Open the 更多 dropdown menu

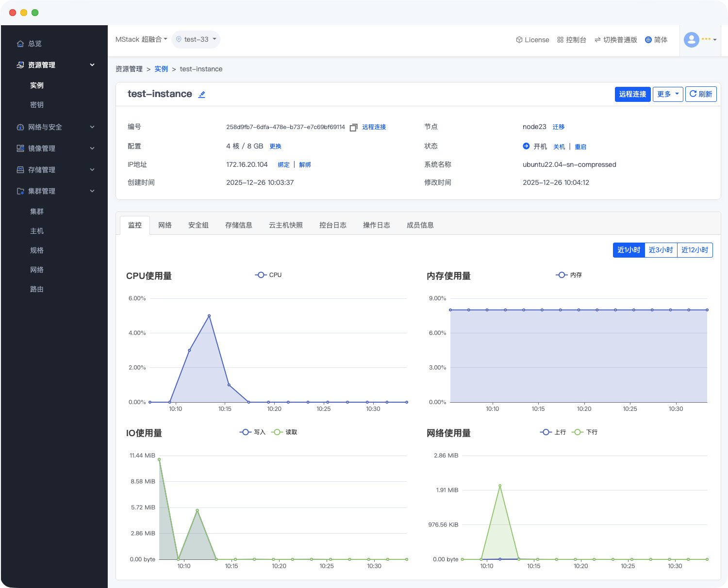coord(667,94)
